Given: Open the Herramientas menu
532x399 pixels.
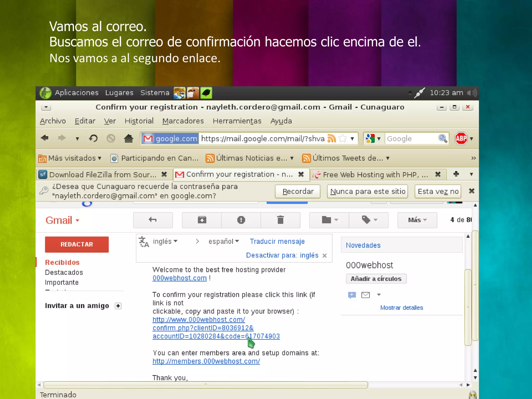Looking at the screenshot, I should [237, 121].
